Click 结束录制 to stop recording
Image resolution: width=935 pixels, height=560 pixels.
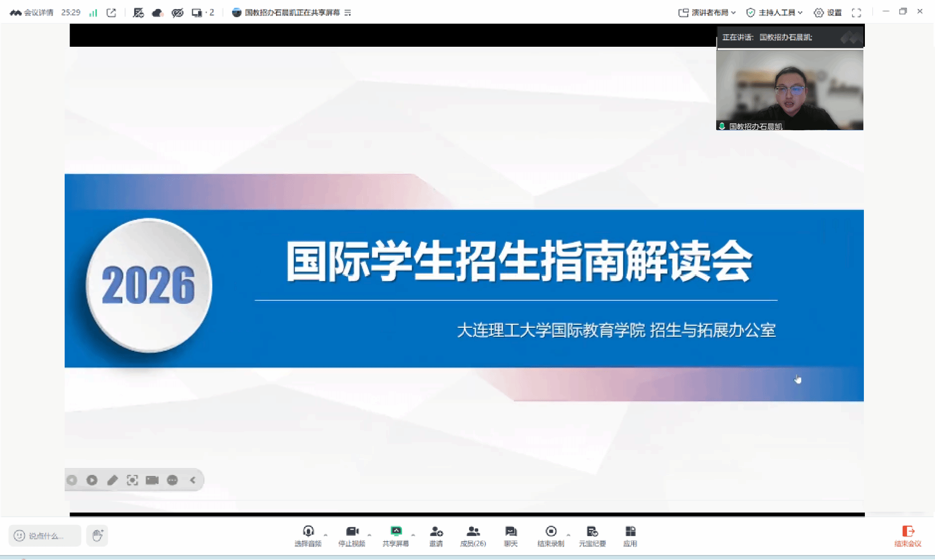pyautogui.click(x=551, y=537)
